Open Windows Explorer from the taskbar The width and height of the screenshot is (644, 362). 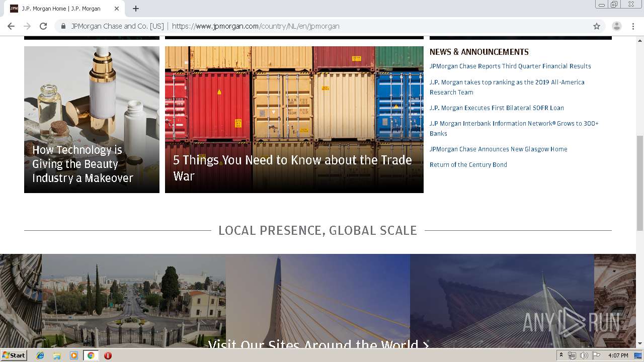pyautogui.click(x=57, y=355)
